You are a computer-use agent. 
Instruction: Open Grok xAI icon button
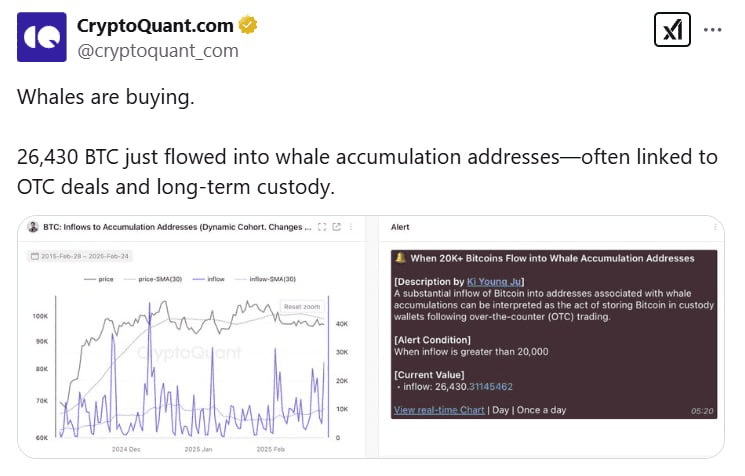pyautogui.click(x=672, y=29)
